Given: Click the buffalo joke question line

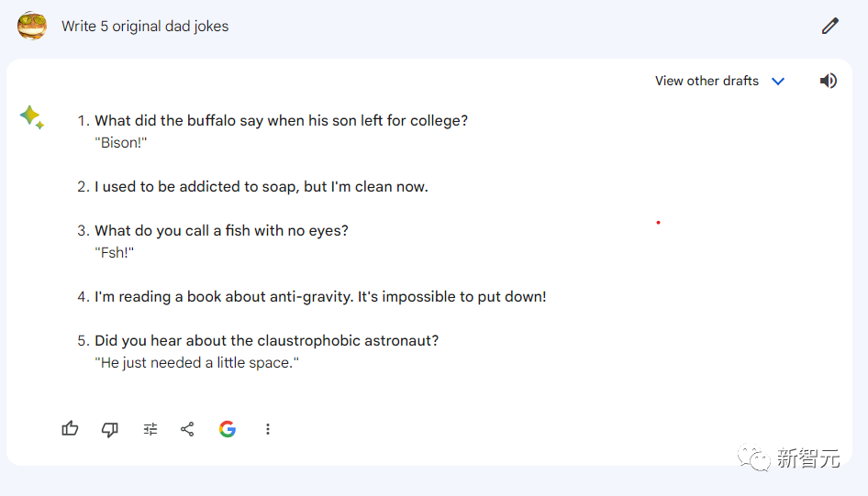Looking at the screenshot, I should [281, 120].
